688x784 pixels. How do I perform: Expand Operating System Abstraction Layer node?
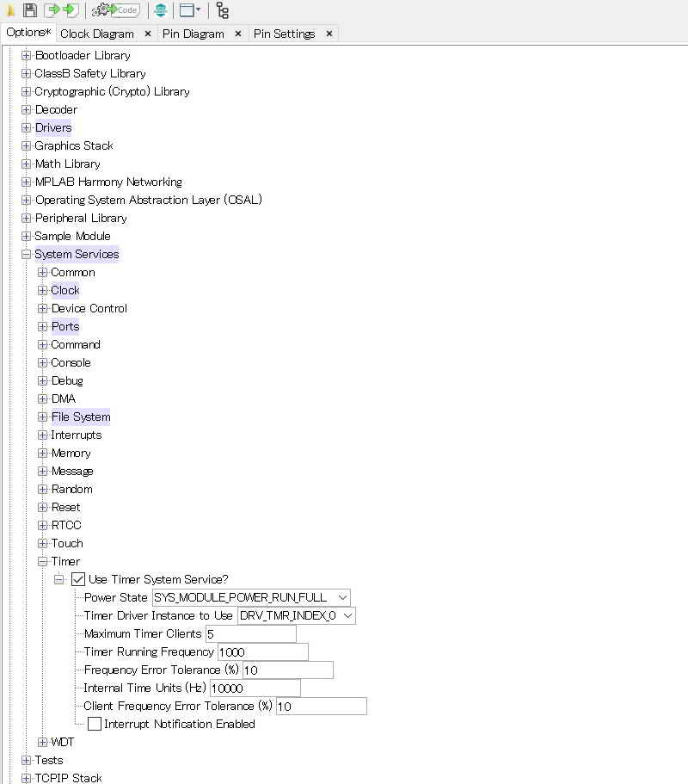26,200
